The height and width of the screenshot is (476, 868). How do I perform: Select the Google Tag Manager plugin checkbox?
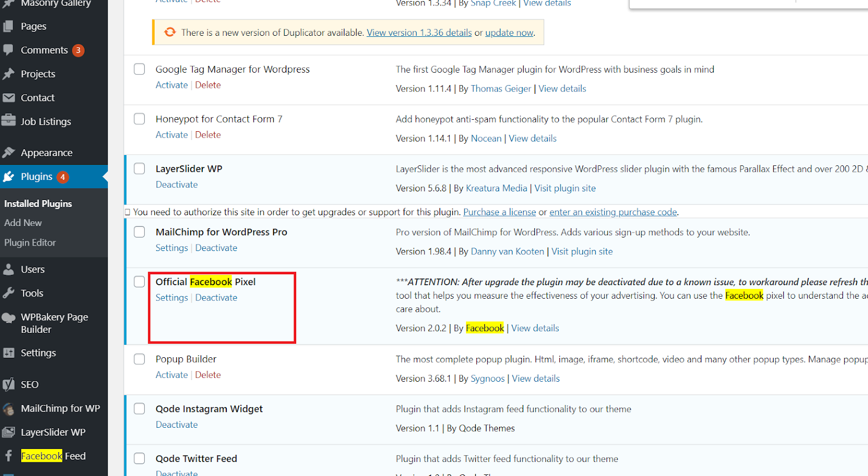tap(139, 69)
